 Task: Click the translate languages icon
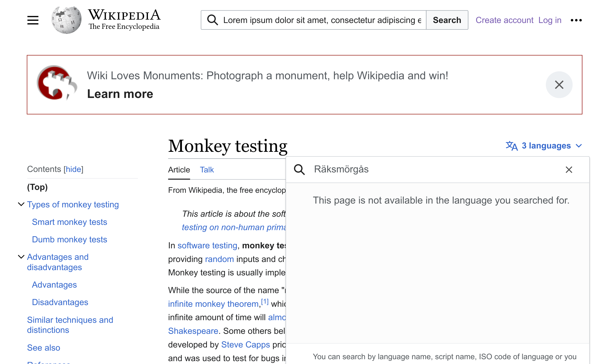[x=512, y=146]
